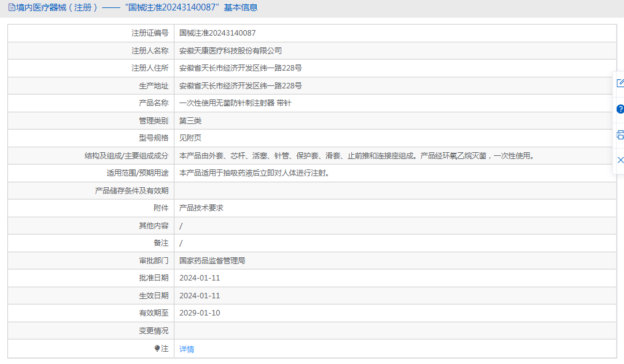Click the 变更情况 label
Viewport: 624px width, 364px height.
tap(154, 331)
